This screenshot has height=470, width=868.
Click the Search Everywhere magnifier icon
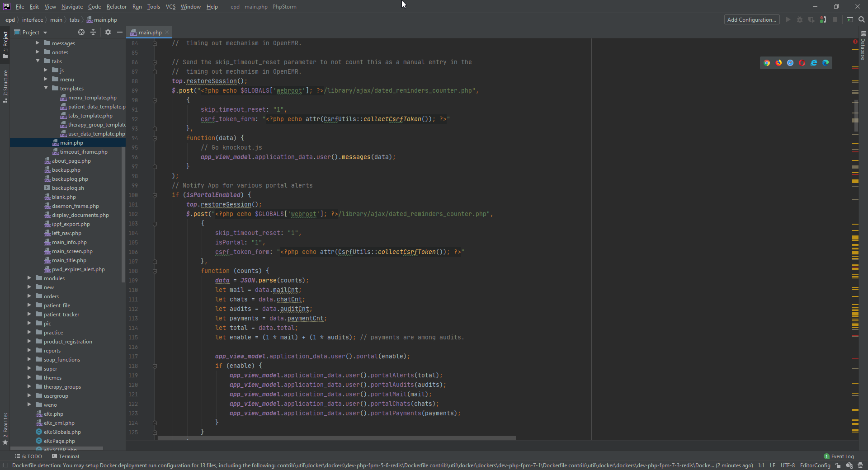[862, 20]
